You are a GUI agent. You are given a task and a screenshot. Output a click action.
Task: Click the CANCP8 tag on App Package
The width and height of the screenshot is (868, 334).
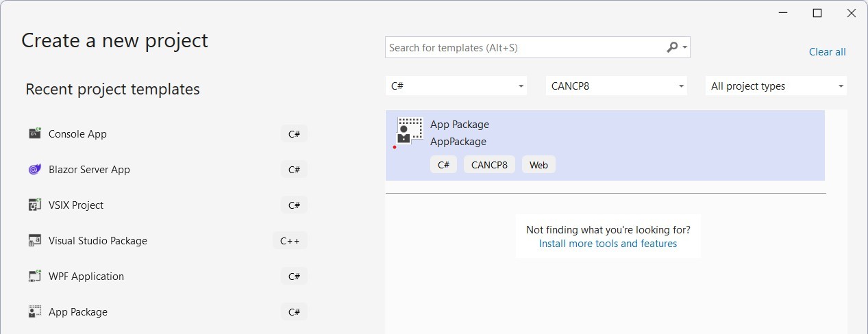coord(489,165)
